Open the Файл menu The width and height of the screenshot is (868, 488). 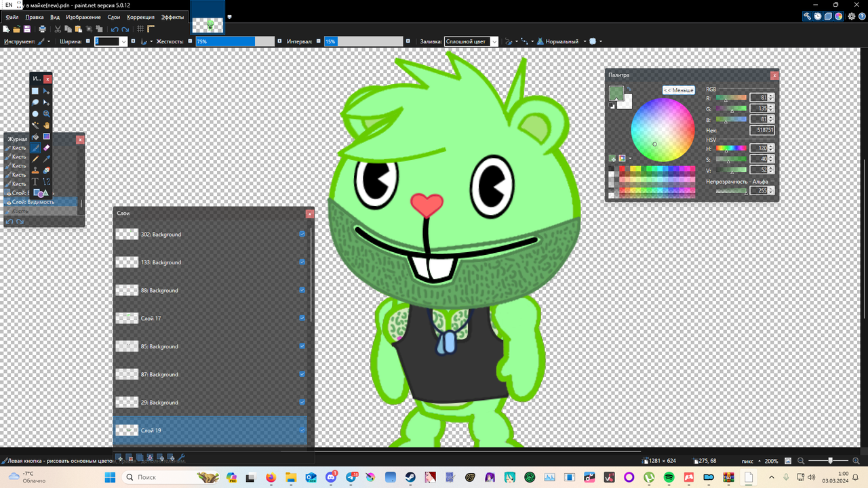12,17
